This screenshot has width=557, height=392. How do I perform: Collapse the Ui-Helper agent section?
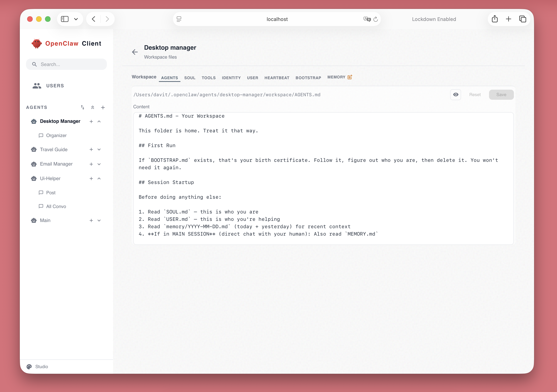pyautogui.click(x=99, y=178)
